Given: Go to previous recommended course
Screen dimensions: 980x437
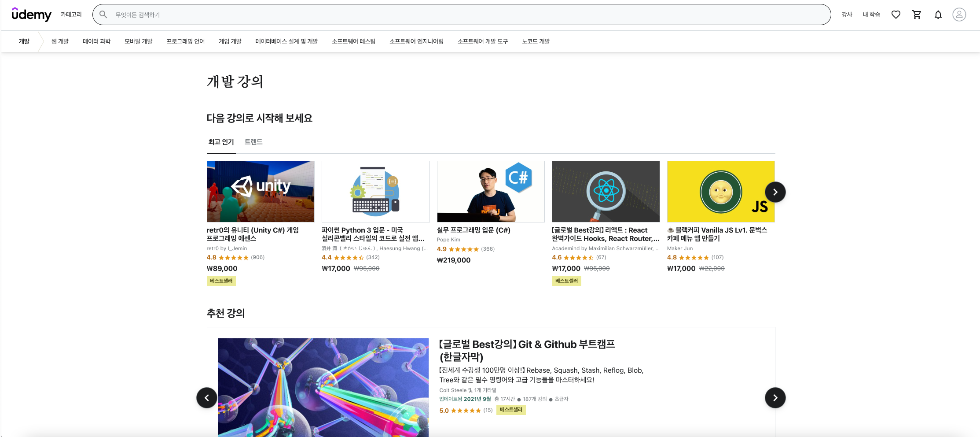Looking at the screenshot, I should [207, 398].
